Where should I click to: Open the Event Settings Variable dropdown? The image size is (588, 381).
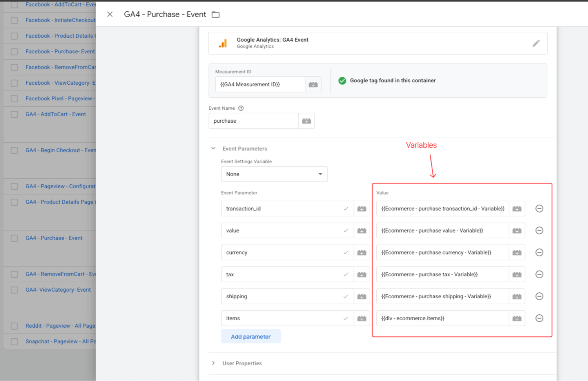coord(274,174)
